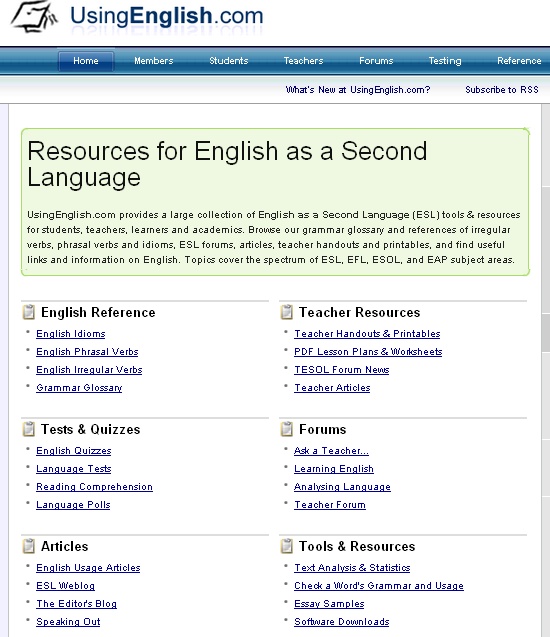Open the Teacher Forum link
The width and height of the screenshot is (550, 637).
pyautogui.click(x=330, y=505)
